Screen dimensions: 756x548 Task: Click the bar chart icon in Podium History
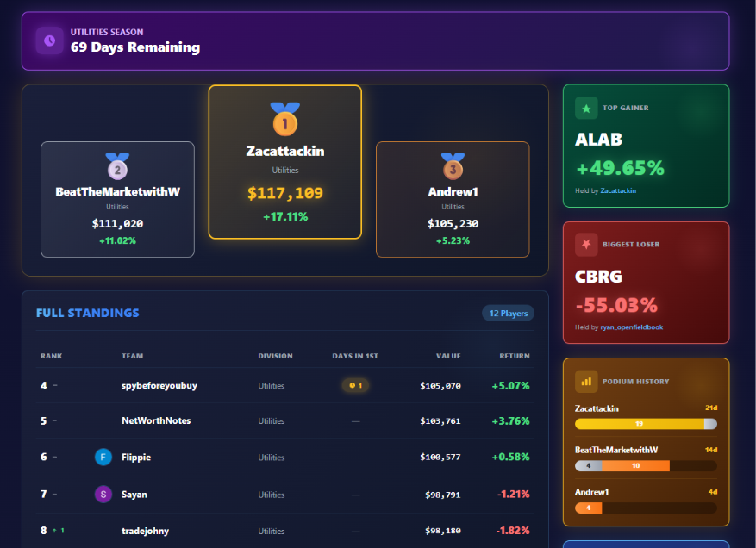click(586, 381)
